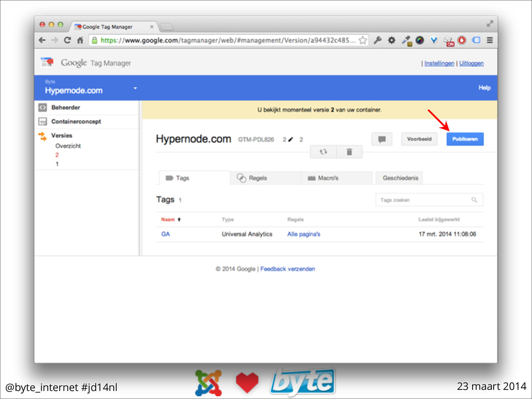Image resolution: width=532 pixels, height=399 pixels.
Task: Click the Voorbeeld button
Action: click(x=419, y=139)
